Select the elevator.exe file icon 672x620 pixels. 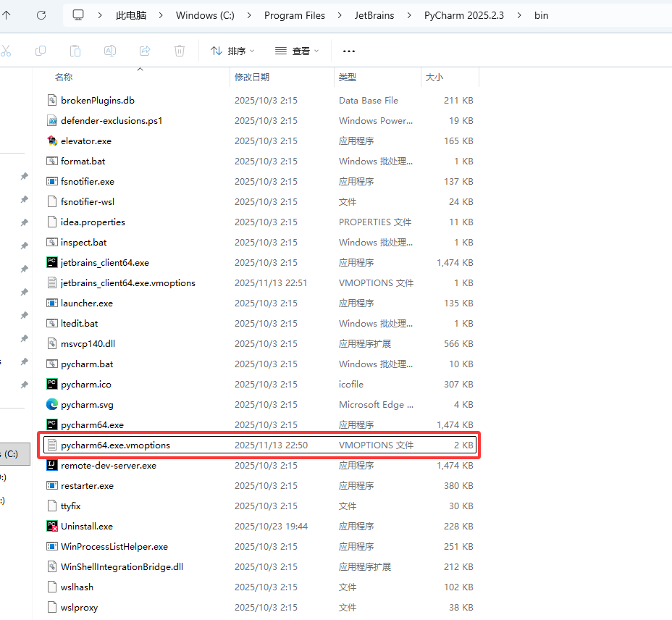pyautogui.click(x=52, y=141)
